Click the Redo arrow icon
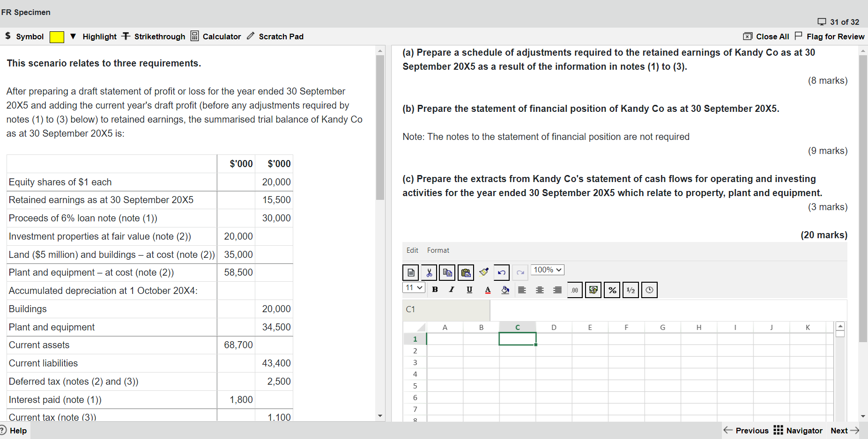The height and width of the screenshot is (439, 868). point(520,272)
